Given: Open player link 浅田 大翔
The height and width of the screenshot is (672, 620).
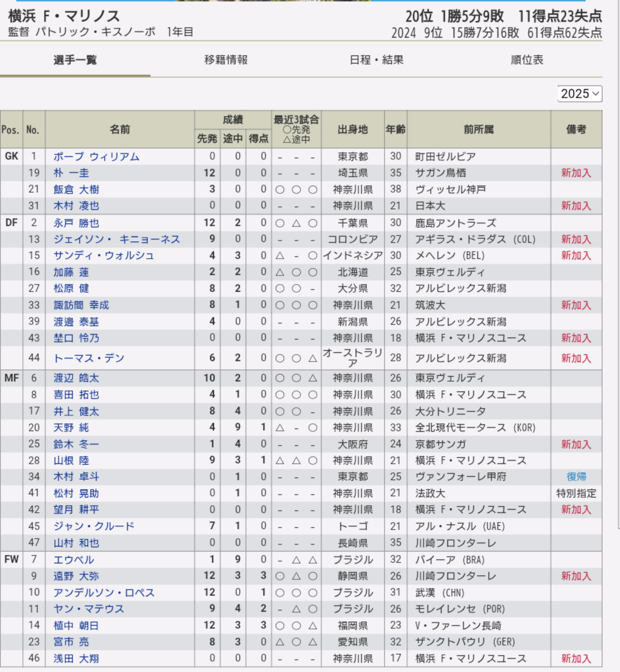Looking at the screenshot, I should click(x=76, y=659).
